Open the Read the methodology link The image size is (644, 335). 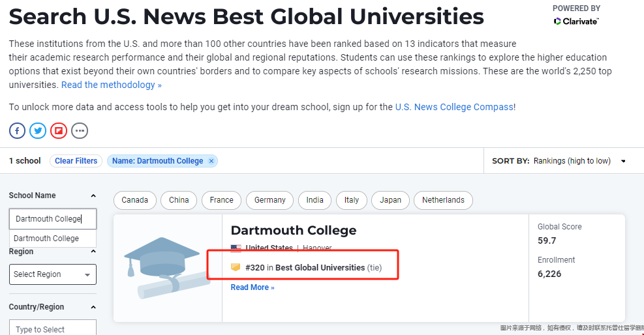point(111,85)
